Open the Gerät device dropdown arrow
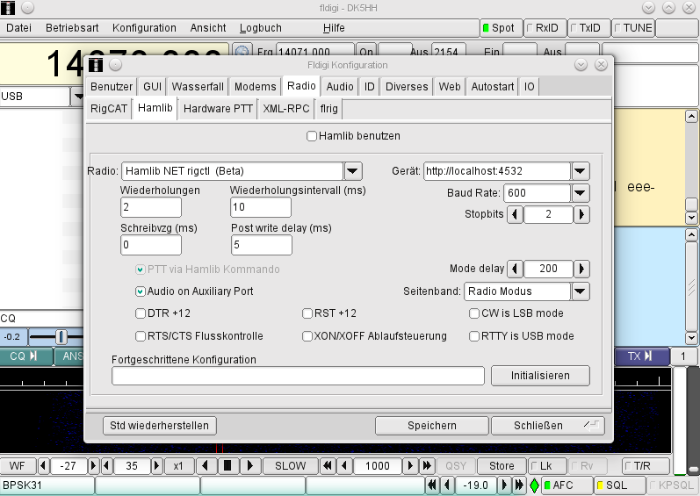700x496 pixels. [580, 171]
